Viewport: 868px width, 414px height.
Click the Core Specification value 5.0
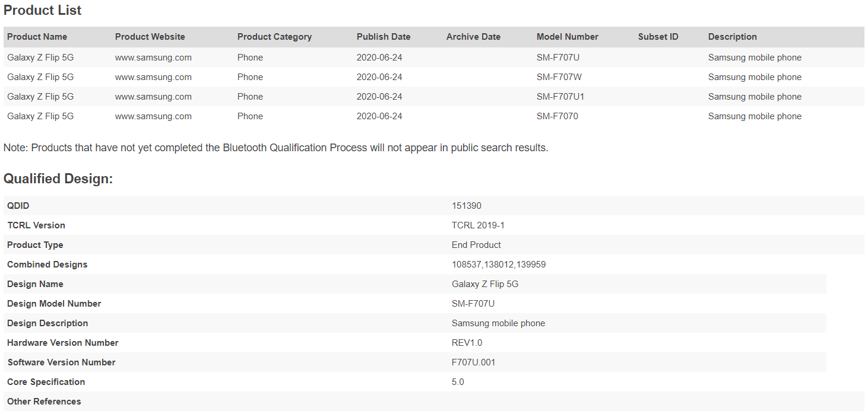click(458, 382)
